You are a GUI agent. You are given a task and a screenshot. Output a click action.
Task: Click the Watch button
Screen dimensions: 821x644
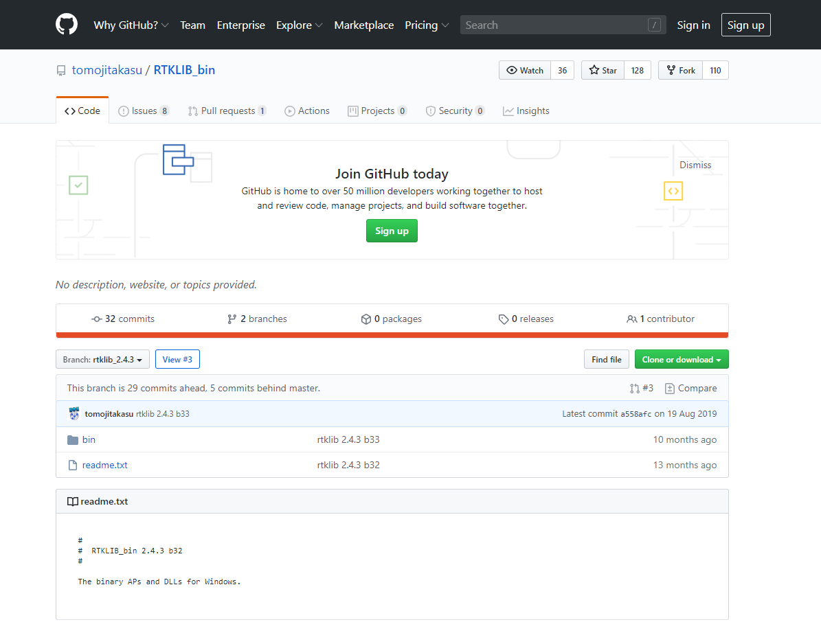click(x=525, y=70)
